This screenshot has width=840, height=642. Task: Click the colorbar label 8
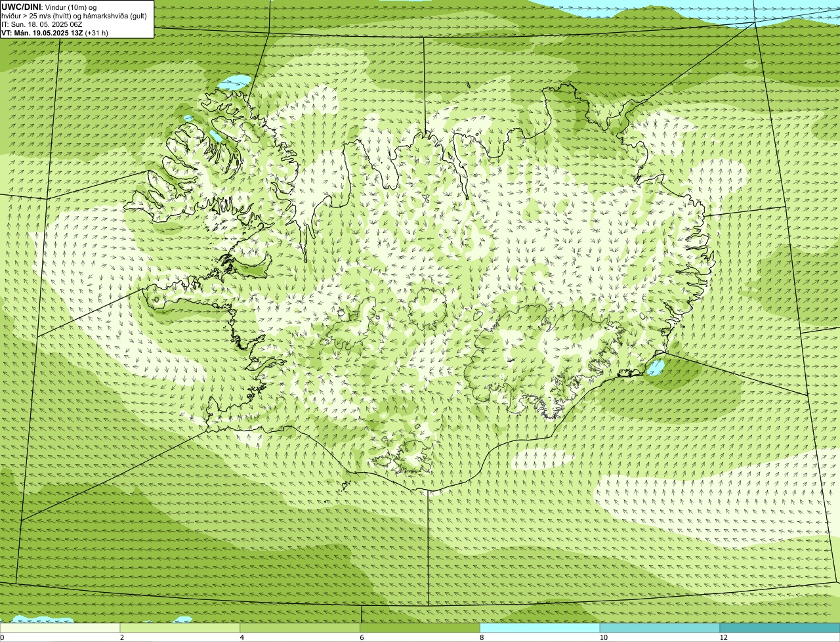(482, 637)
